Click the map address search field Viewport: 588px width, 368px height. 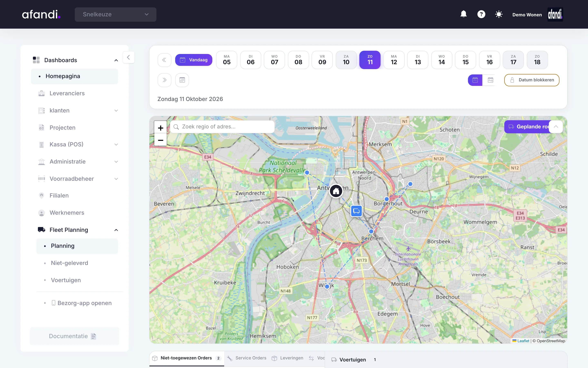(x=222, y=127)
